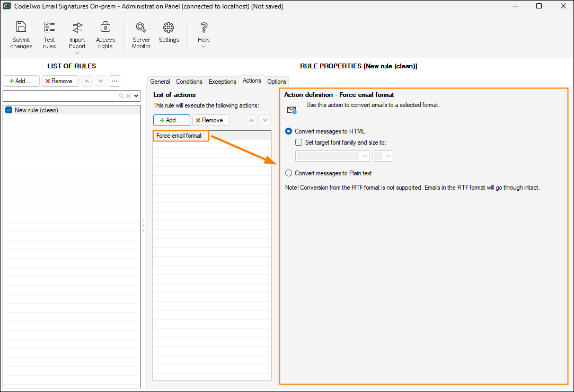Uncheck the New rule (clean) checkbox
The height and width of the screenshot is (392, 574).
pyautogui.click(x=8, y=110)
